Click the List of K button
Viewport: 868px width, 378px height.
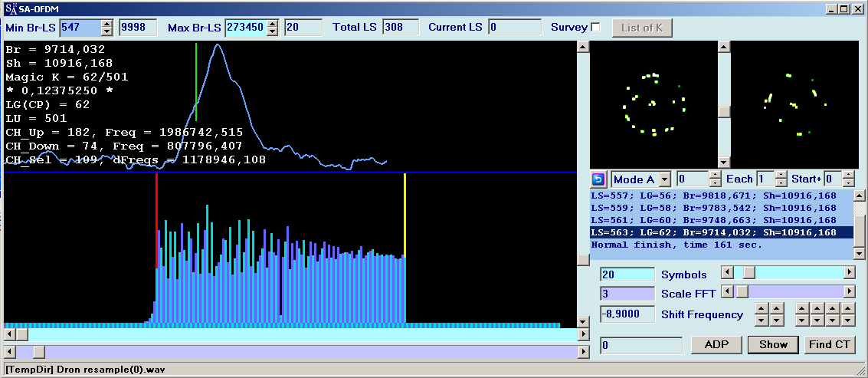[x=642, y=28]
